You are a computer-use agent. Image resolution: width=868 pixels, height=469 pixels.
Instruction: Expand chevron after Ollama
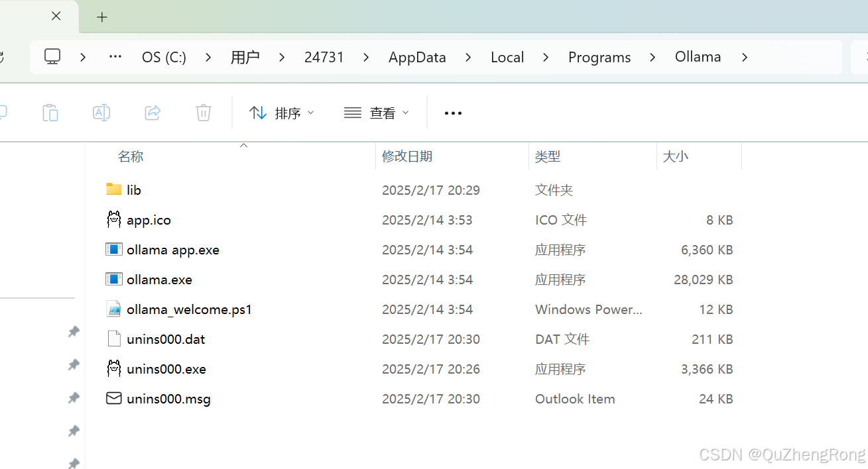point(745,58)
